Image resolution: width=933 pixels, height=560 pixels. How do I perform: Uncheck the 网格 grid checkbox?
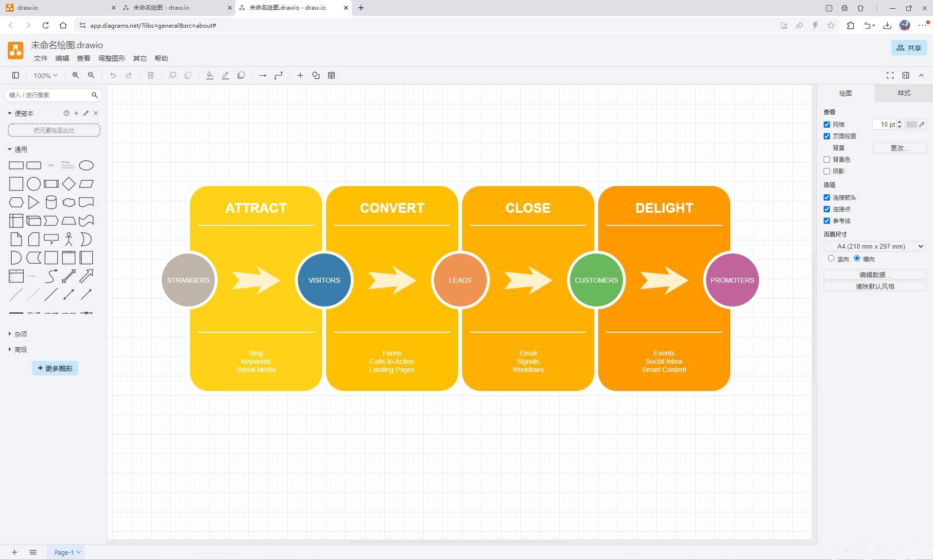click(x=827, y=125)
